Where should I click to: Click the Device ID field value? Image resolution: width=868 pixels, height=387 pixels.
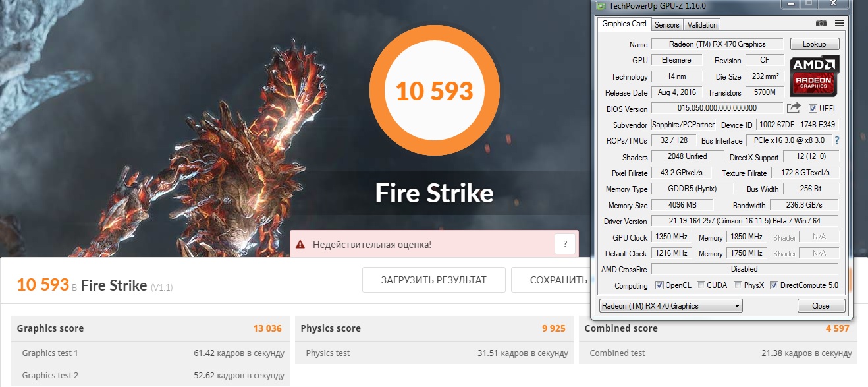tap(798, 125)
